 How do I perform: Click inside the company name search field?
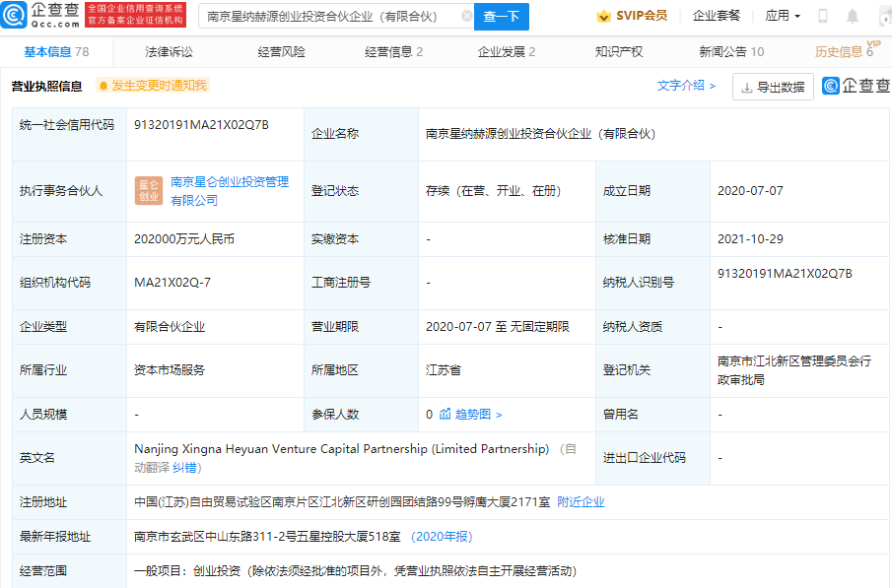(325, 16)
